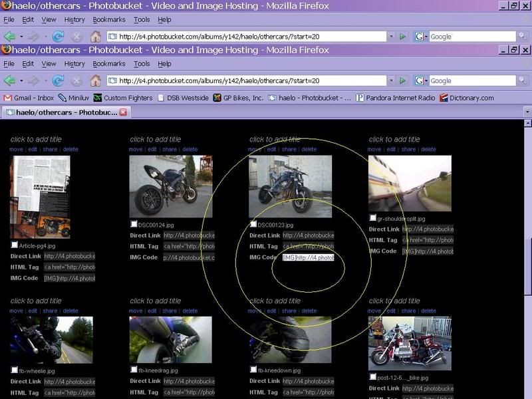Click the share link above the Article-pg4 image

tap(50, 150)
